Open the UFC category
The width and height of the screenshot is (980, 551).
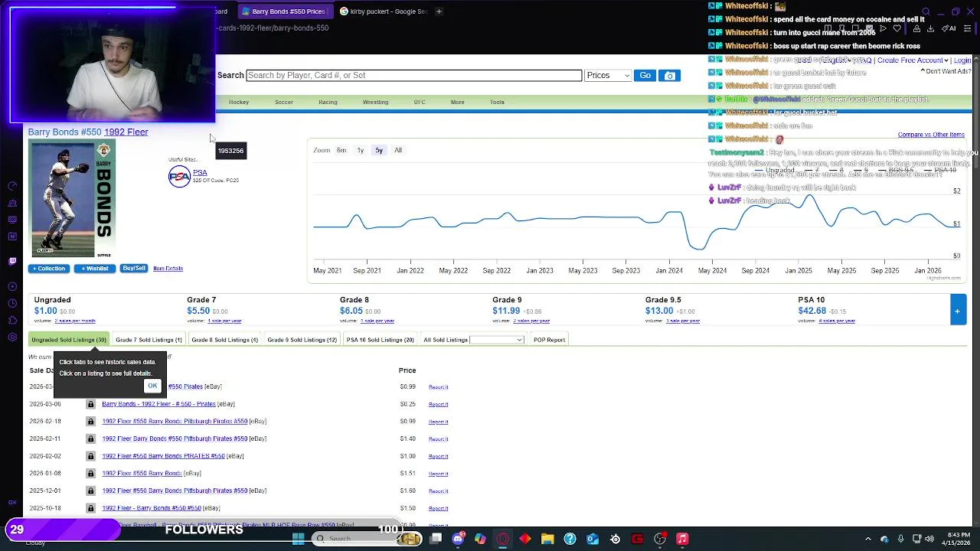pyautogui.click(x=420, y=102)
